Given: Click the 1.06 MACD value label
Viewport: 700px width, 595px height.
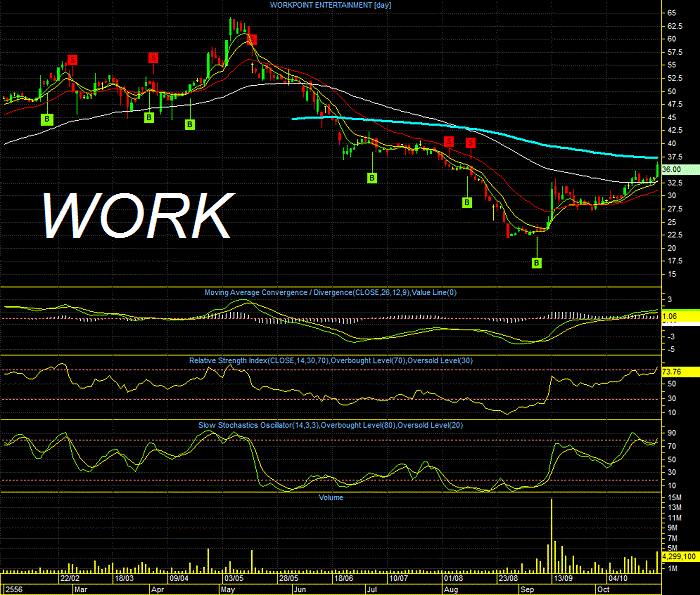Looking at the screenshot, I should tap(680, 316).
